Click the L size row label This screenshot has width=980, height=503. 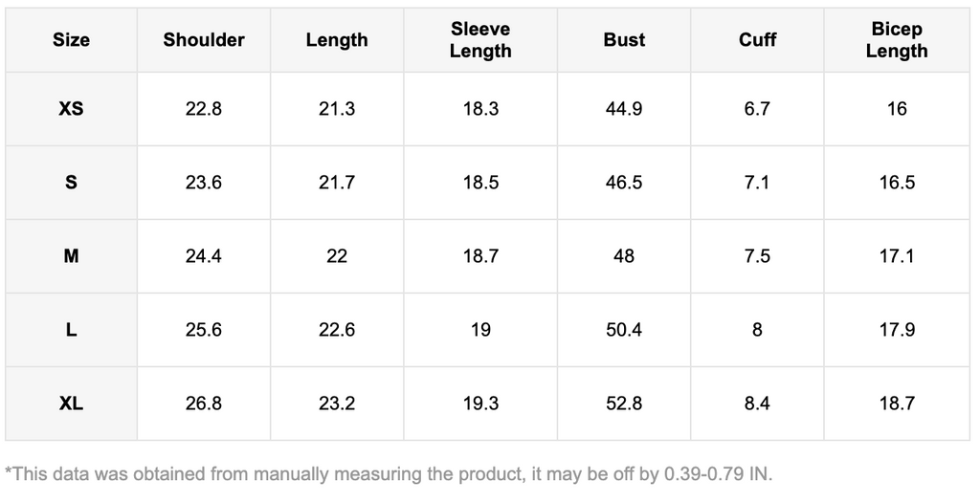click(71, 330)
